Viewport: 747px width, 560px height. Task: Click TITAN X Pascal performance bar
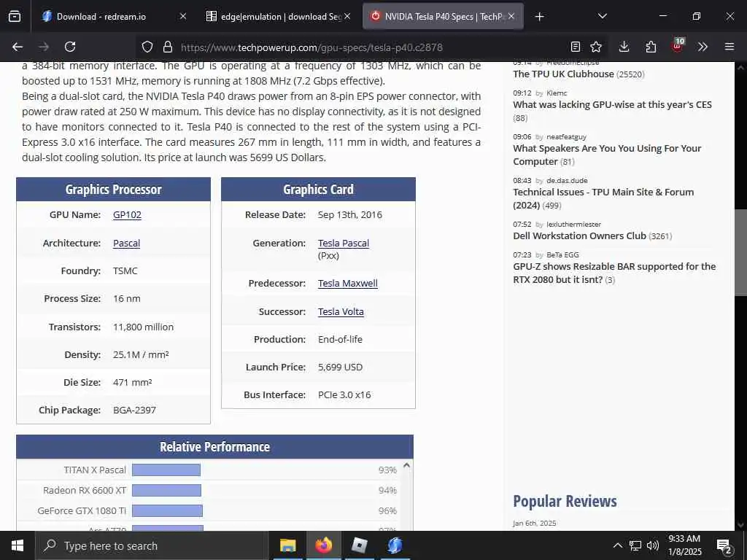pos(166,470)
